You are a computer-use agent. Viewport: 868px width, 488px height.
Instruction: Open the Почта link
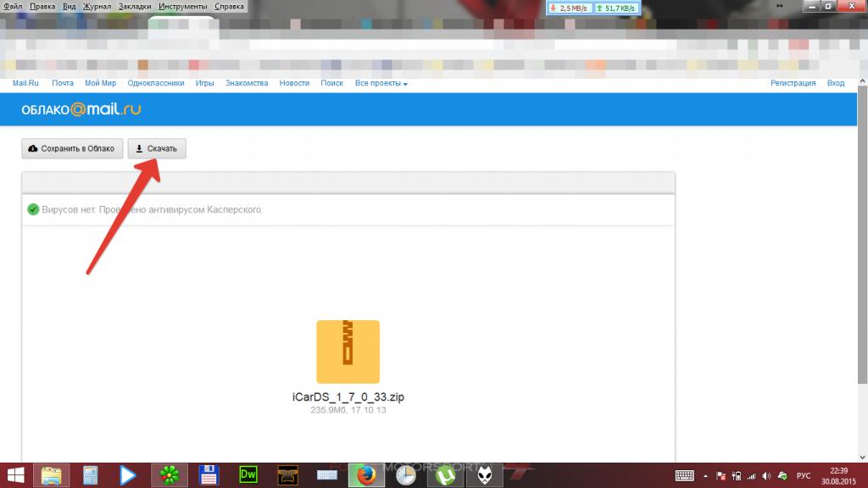[x=63, y=84]
